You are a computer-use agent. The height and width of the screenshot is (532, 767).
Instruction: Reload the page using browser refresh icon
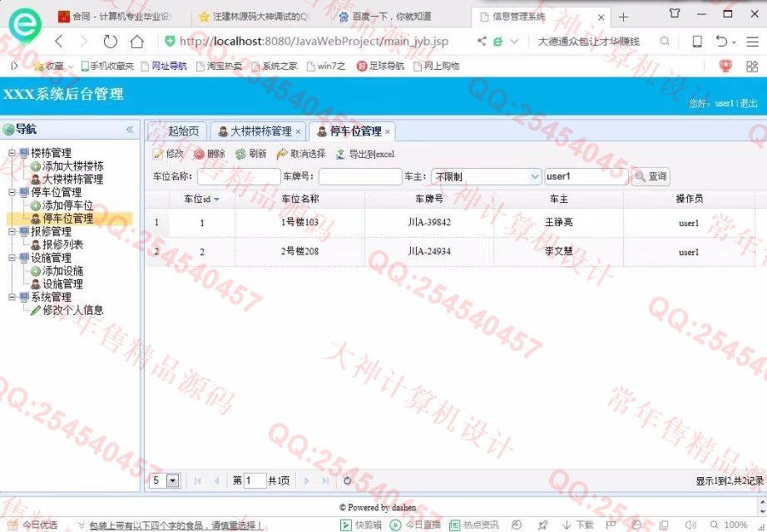point(110,42)
